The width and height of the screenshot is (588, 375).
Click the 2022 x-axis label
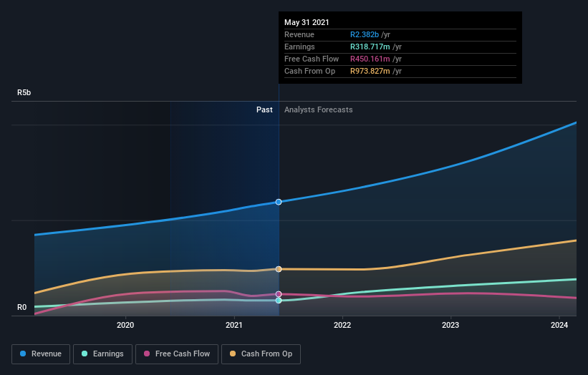pyautogui.click(x=342, y=325)
